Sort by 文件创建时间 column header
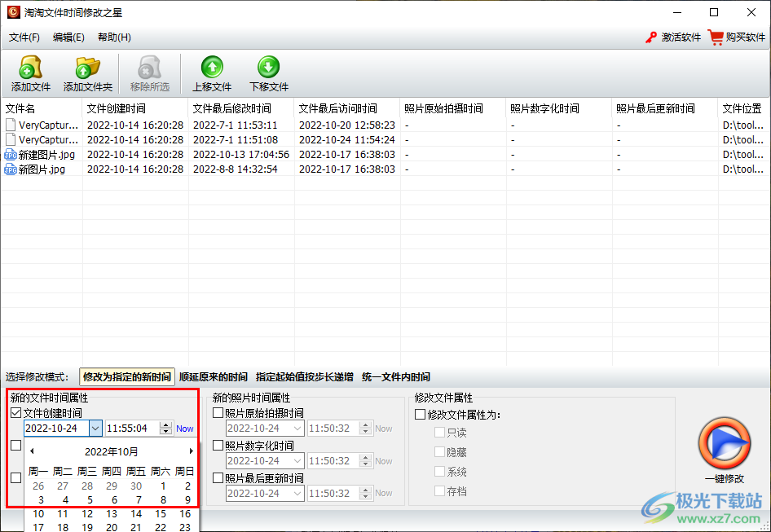The height and width of the screenshot is (532, 771). point(134,108)
